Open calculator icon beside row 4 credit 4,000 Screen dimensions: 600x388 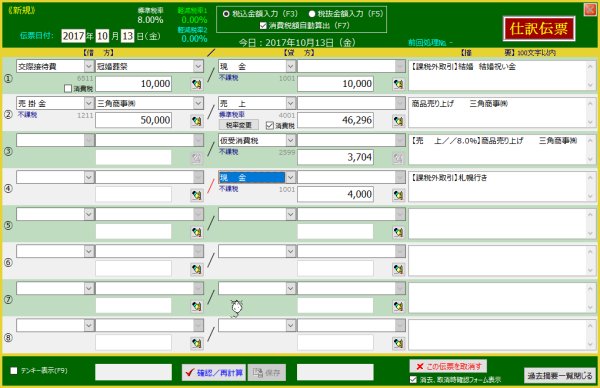pos(398,195)
